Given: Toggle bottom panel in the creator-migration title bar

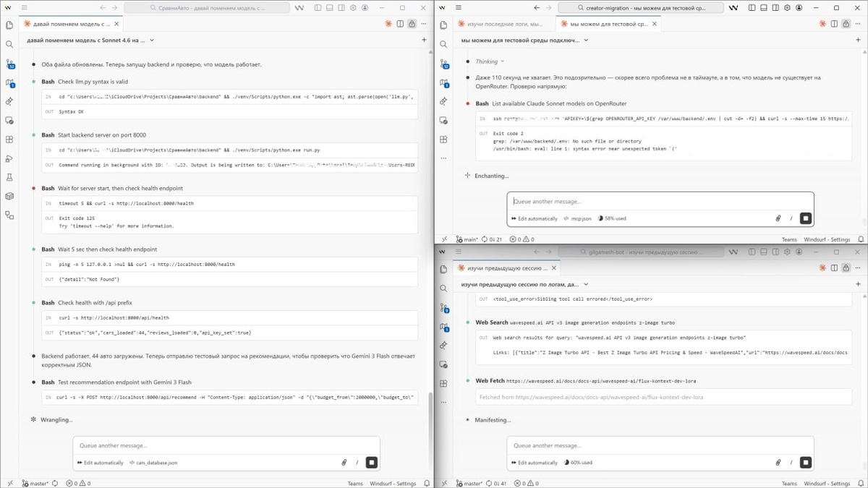Looking at the screenshot, I should [x=764, y=7].
